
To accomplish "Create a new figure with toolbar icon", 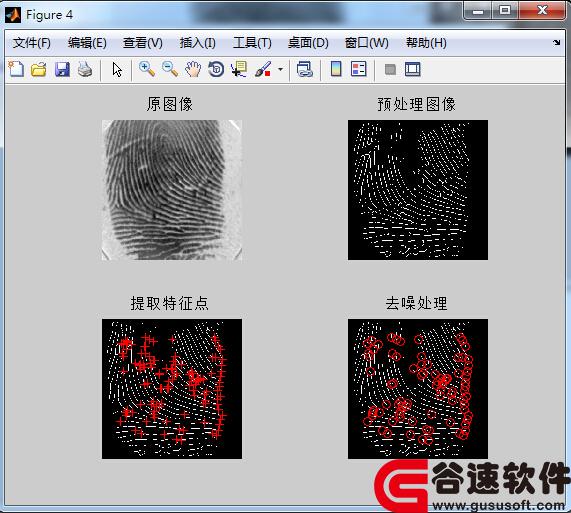I will click(16, 69).
